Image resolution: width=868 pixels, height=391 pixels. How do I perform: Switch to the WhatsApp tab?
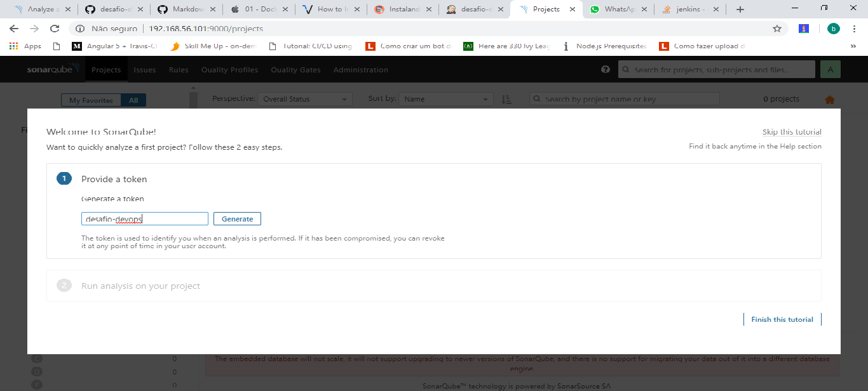click(620, 10)
